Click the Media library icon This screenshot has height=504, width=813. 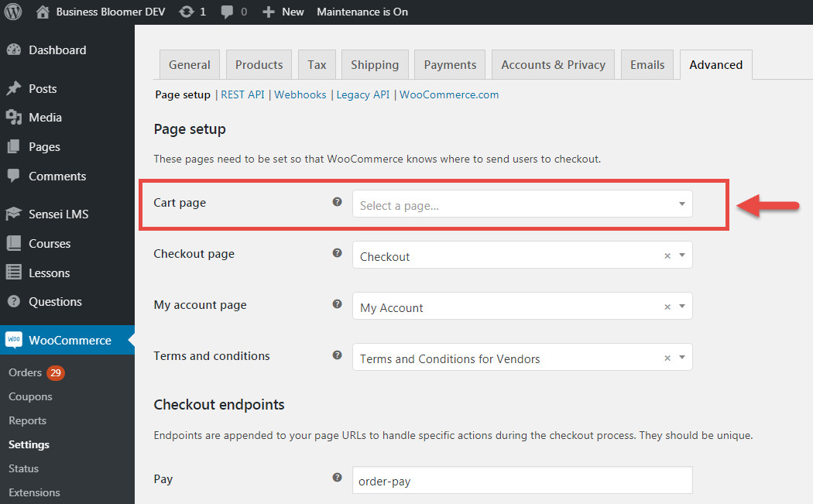click(x=14, y=117)
